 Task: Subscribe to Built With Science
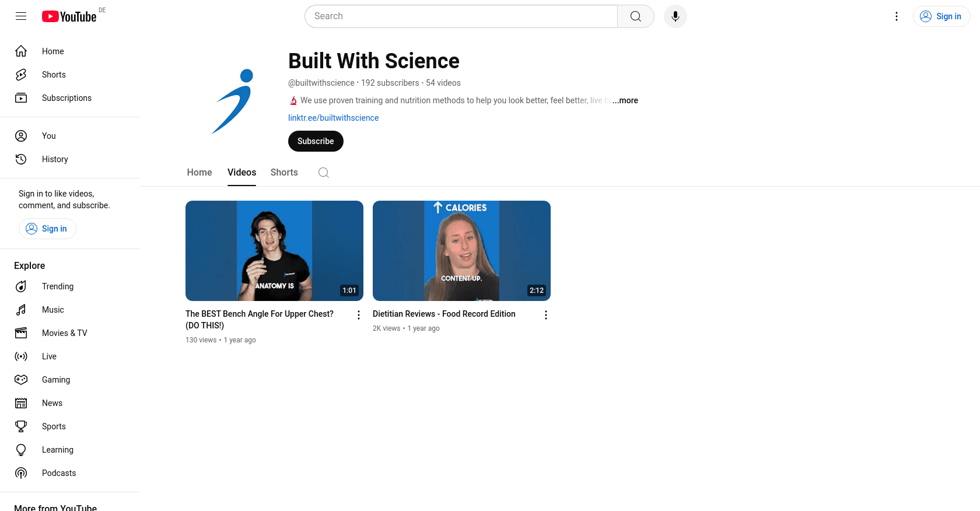316,141
